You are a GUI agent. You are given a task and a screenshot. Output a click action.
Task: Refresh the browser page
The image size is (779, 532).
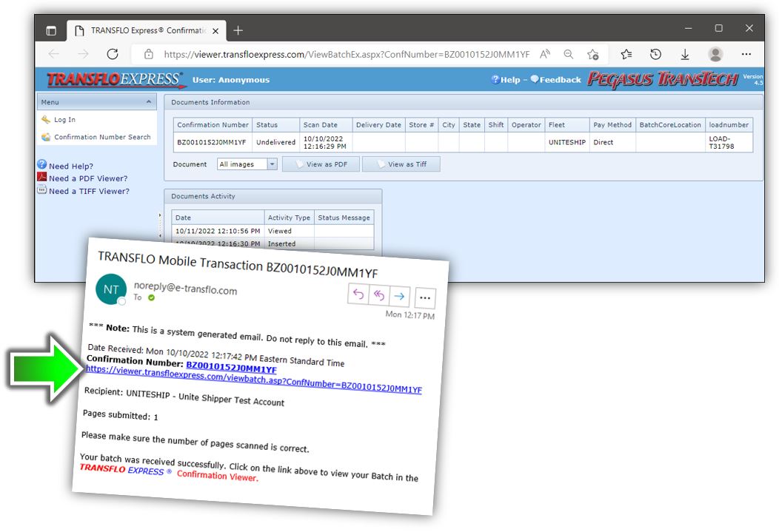[x=113, y=54]
